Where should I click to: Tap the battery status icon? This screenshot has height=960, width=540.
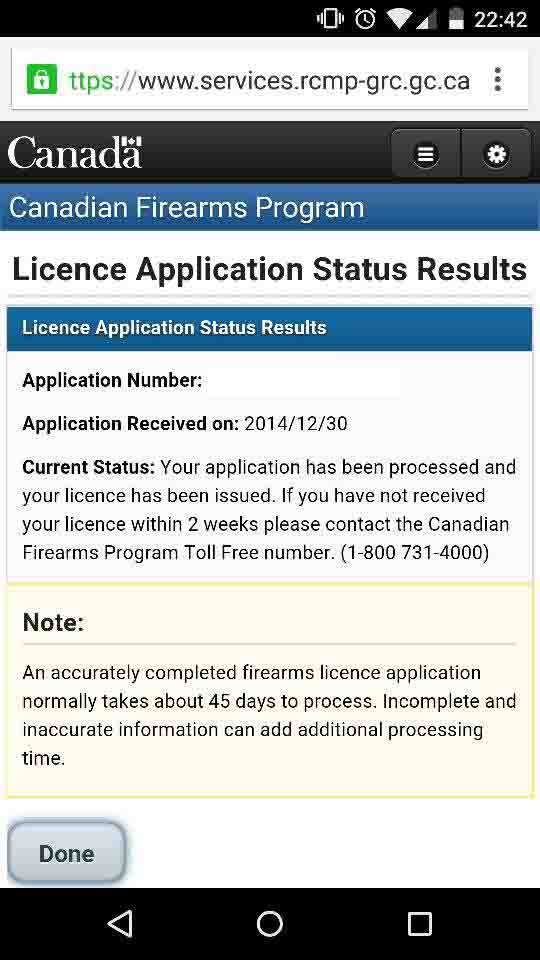(456, 18)
